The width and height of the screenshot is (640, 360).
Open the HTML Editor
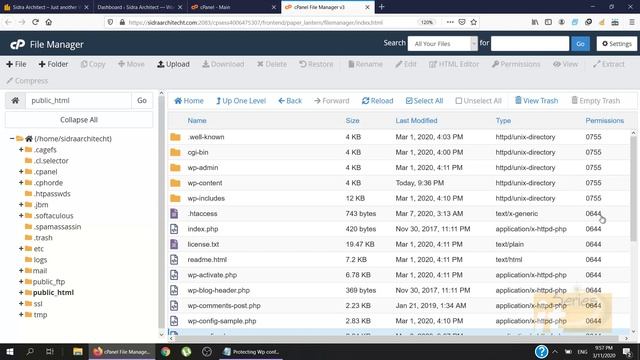(x=454, y=64)
